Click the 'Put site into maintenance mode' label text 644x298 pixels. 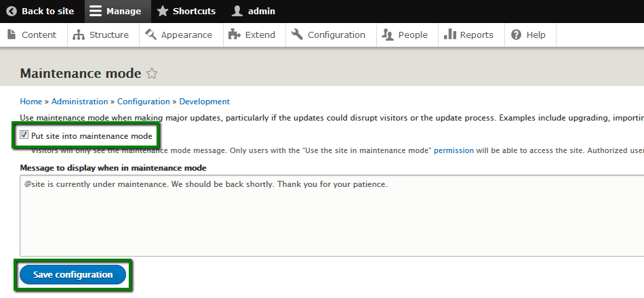(x=92, y=136)
